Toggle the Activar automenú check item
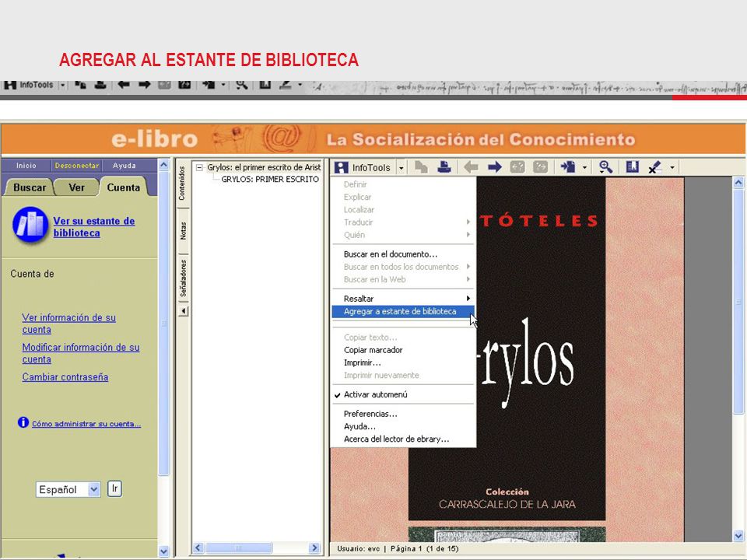 [403, 394]
